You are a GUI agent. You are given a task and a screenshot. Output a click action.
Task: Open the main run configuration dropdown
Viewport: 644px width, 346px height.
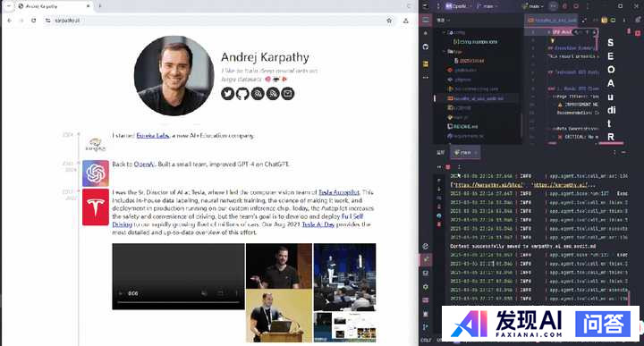tap(533, 6)
